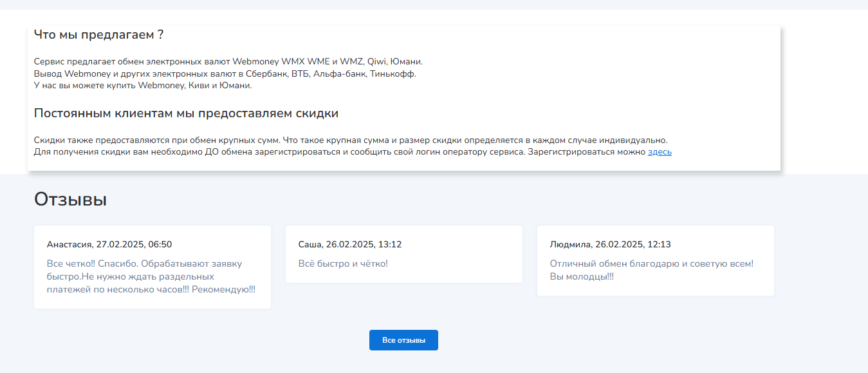Open the registration 'здесь' link
Image resolution: width=868 pixels, height=373 pixels.
[x=660, y=152]
